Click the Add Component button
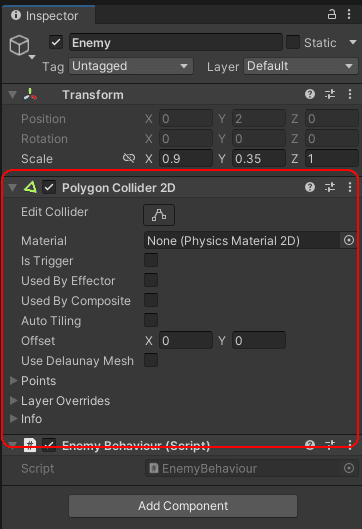 (183, 506)
